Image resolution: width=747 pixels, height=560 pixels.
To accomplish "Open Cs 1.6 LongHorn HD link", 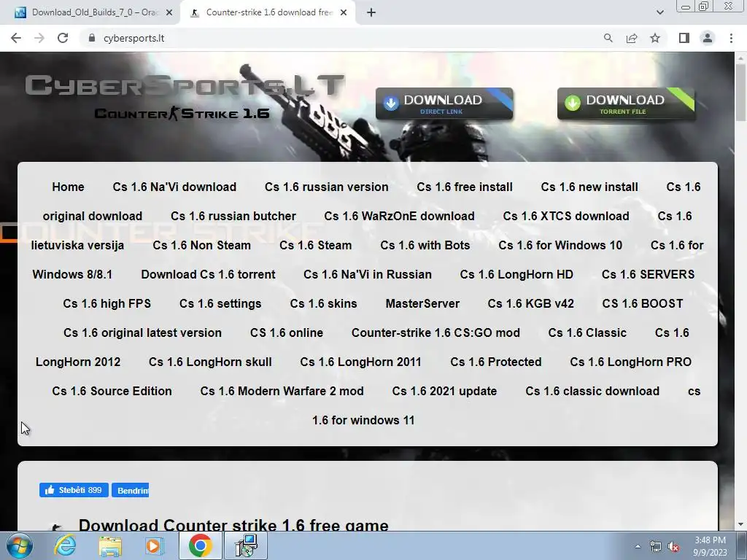I will click(x=516, y=274).
